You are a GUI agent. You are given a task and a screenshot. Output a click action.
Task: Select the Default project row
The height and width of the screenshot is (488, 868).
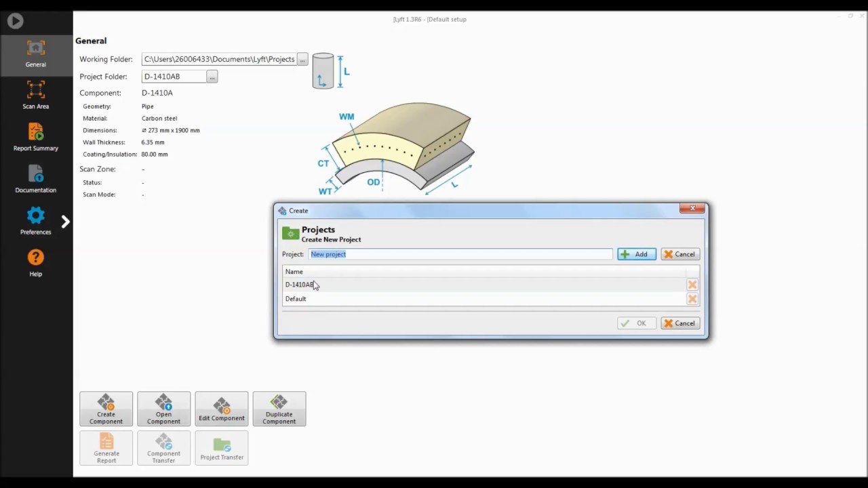[x=485, y=299]
